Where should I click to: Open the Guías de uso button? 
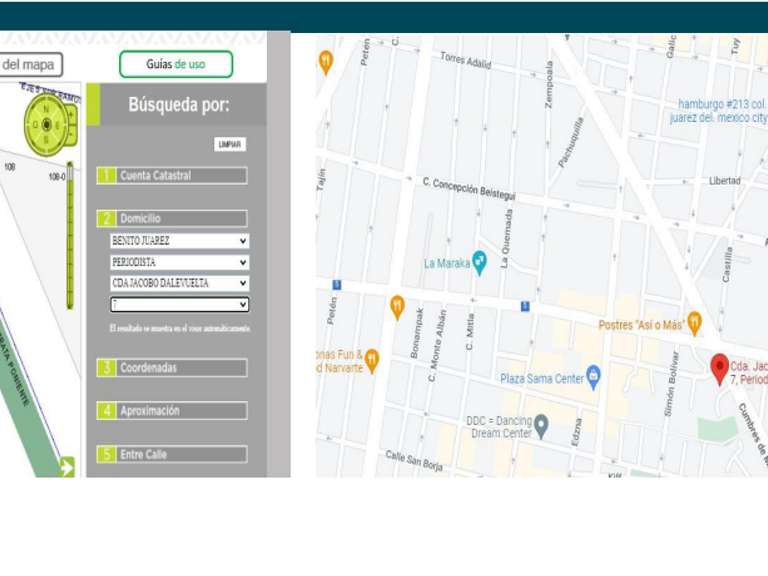(x=176, y=64)
